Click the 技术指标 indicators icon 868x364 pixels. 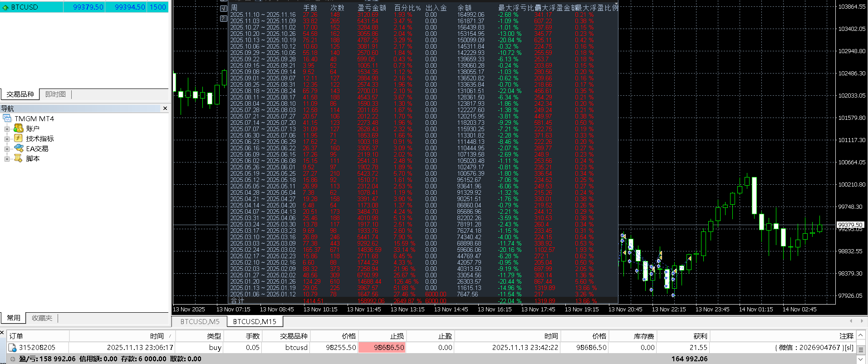click(x=18, y=138)
